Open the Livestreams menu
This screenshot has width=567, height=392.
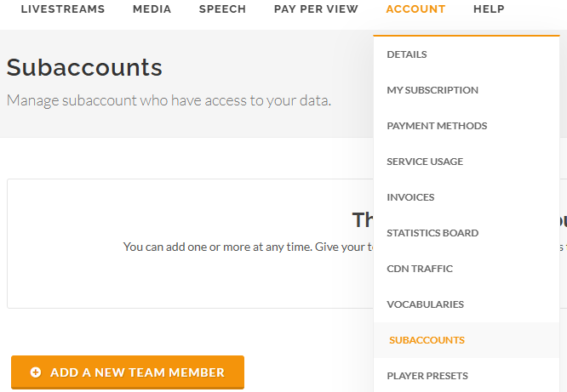pyautogui.click(x=63, y=9)
